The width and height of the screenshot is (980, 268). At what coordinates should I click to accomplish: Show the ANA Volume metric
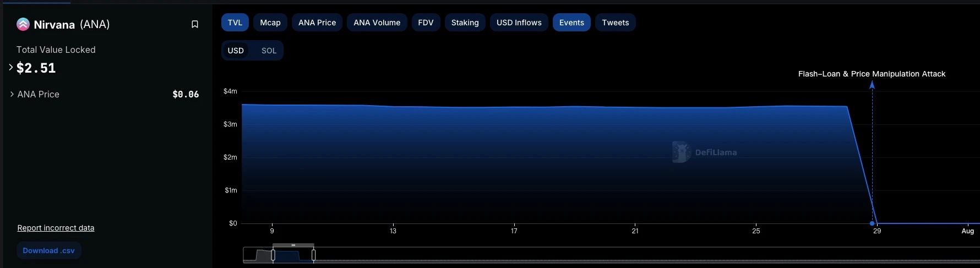point(377,23)
